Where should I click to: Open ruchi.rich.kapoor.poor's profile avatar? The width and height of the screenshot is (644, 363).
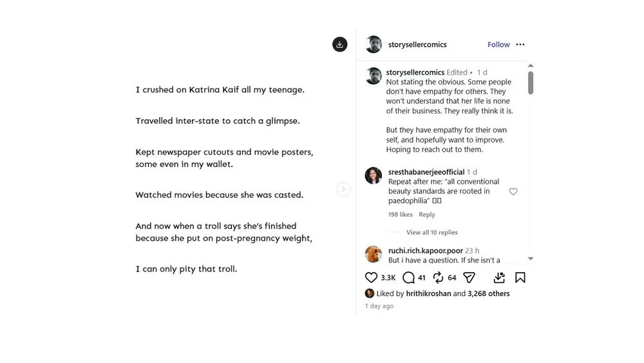(x=373, y=254)
